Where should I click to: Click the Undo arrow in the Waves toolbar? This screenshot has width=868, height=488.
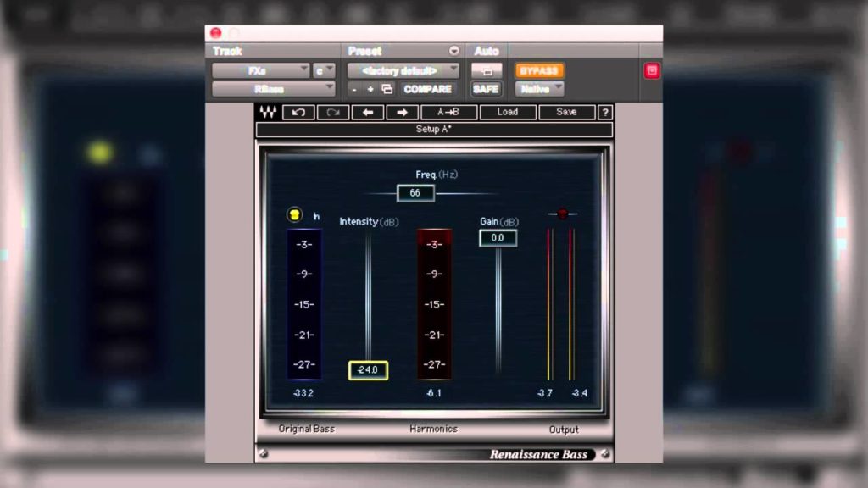pyautogui.click(x=298, y=112)
